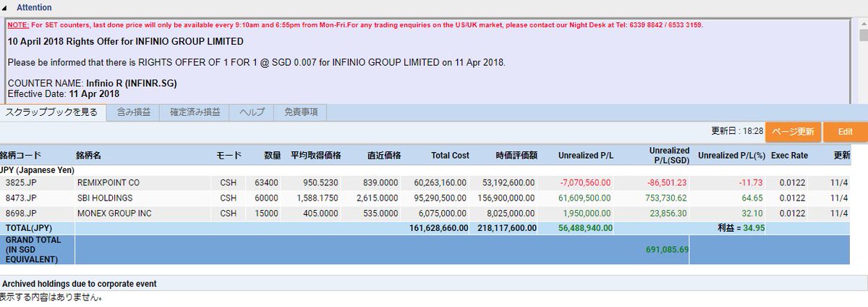Click the Exec Rate column header
The height and width of the screenshot is (307, 868).
pos(789,156)
